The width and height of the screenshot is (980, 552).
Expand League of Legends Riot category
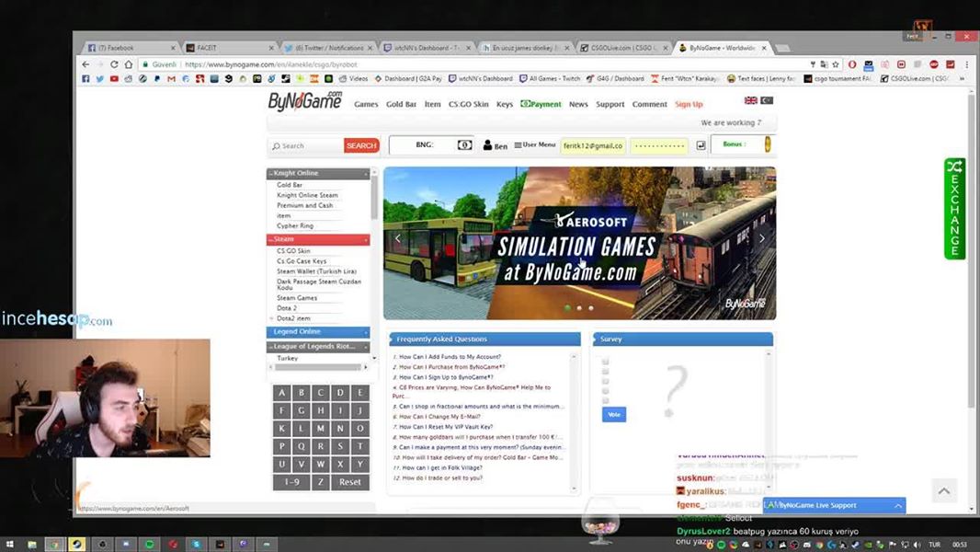(x=318, y=346)
